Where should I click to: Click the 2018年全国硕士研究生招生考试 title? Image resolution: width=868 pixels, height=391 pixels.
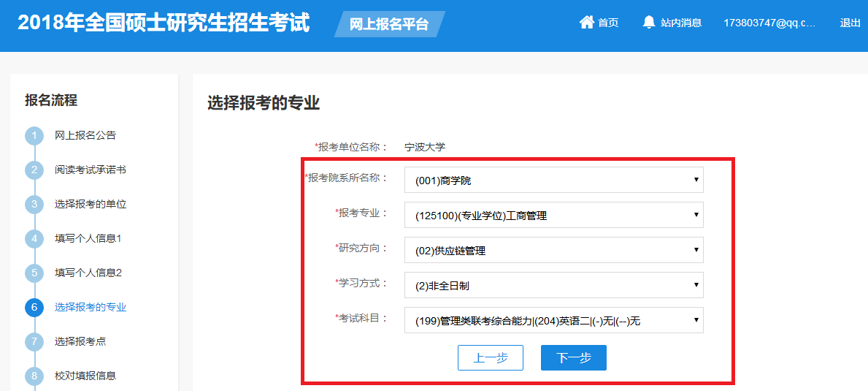coord(164,23)
